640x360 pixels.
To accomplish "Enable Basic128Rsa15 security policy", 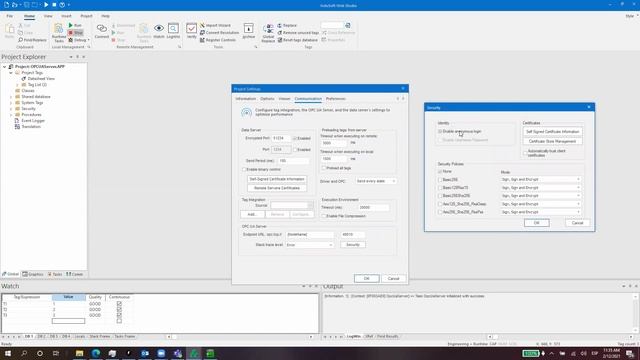I will 440,188.
